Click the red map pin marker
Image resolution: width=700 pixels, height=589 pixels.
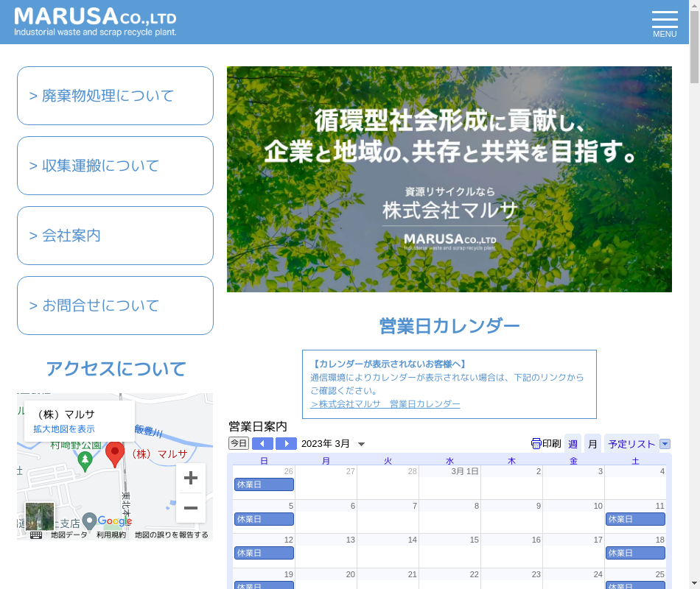click(x=115, y=454)
